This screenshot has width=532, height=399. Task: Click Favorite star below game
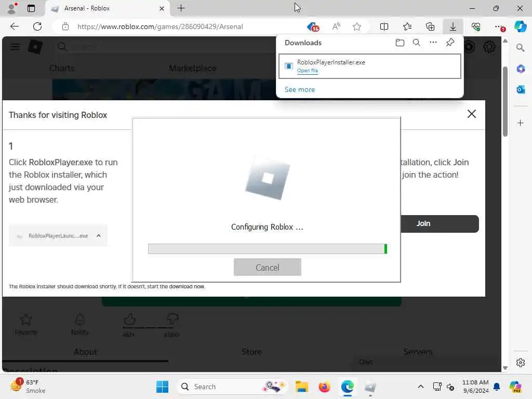[x=26, y=324]
